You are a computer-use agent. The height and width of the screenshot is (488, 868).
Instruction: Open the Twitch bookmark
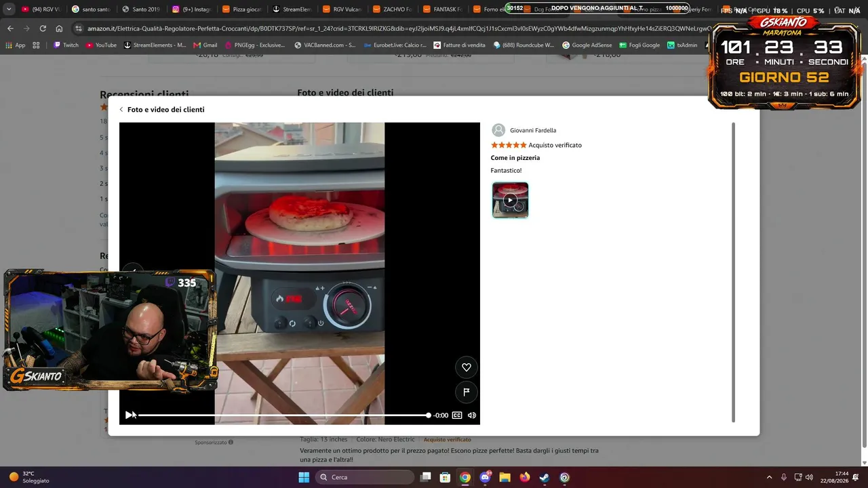[66, 45]
